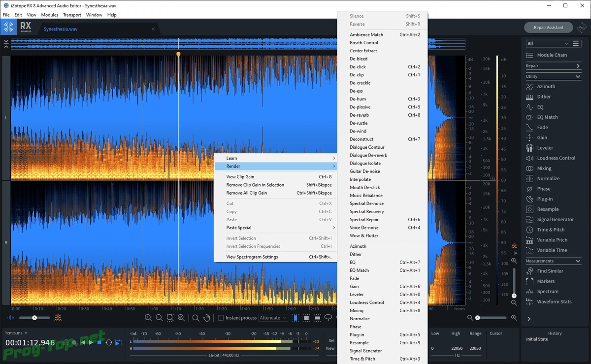Enable the Instant process checkbox
This screenshot has width=591, height=364.
tap(221, 318)
